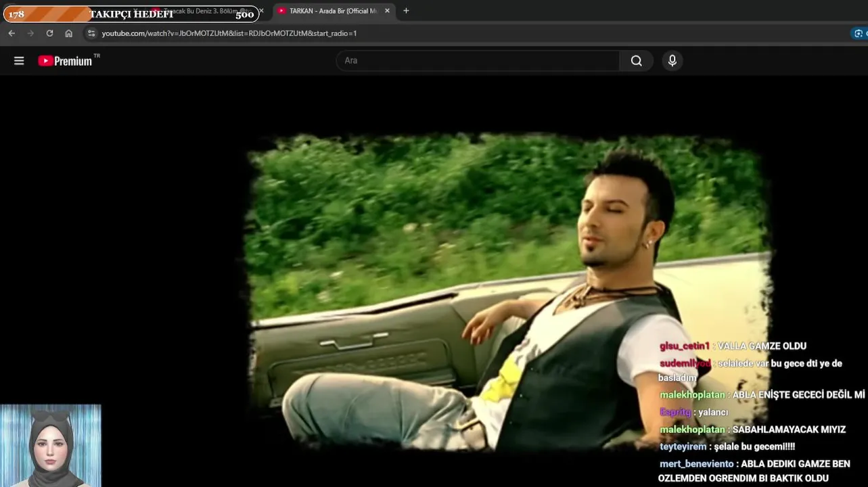Open Google Lens icon in address bar
This screenshot has height=487, width=868.
(x=859, y=33)
